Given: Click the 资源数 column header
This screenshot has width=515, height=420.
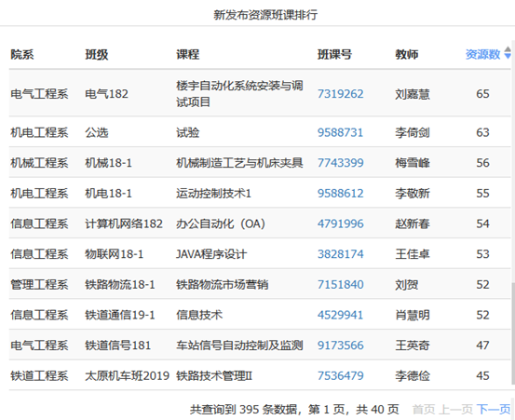Looking at the screenshot, I should 482,54.
